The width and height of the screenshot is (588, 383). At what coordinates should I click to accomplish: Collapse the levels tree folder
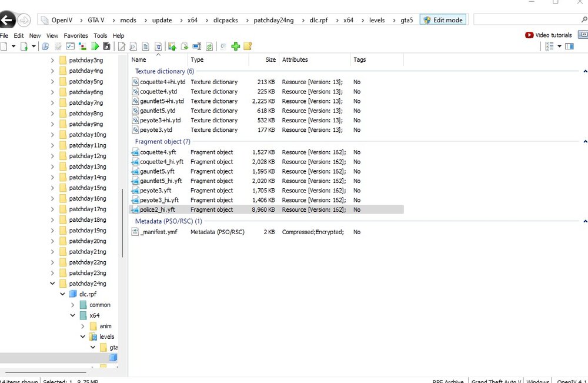[83, 337]
